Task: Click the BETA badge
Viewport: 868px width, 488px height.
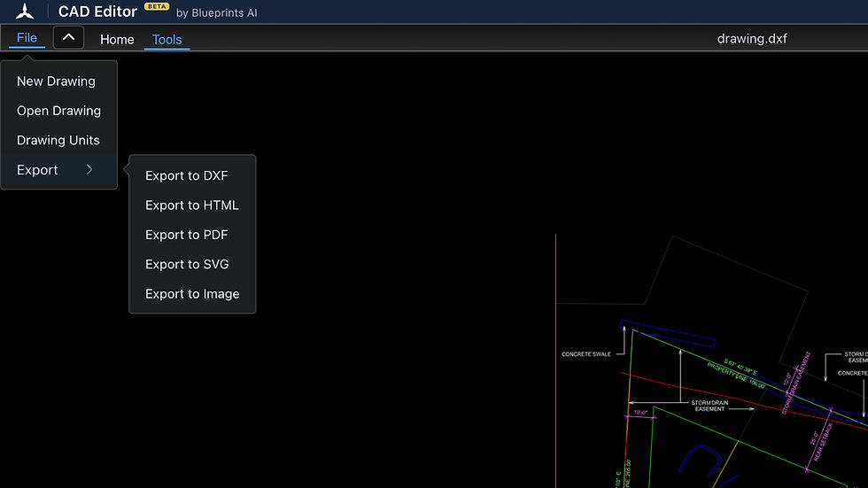Action: point(157,6)
